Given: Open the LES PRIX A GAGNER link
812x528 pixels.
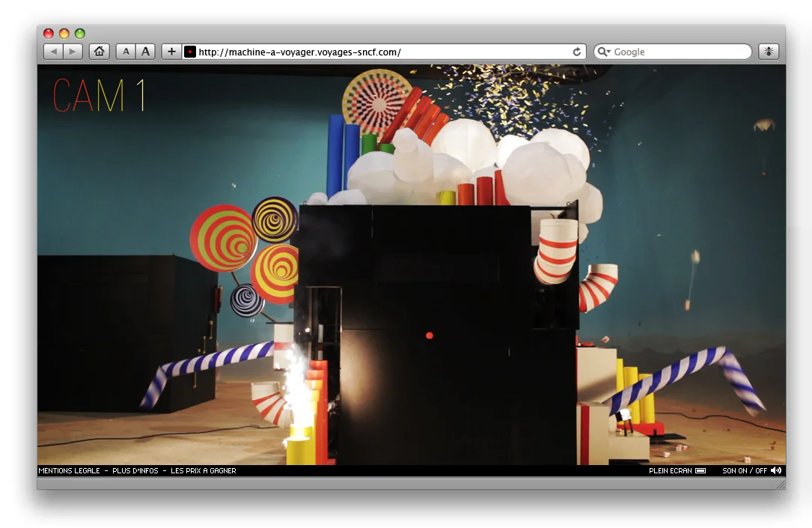Looking at the screenshot, I should pos(203,470).
